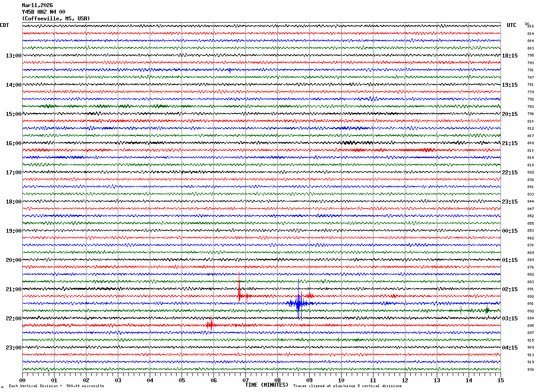Click the red burst near minute 6 on the 22:00 trace
Screen dimensions: 536x392
tap(210, 325)
